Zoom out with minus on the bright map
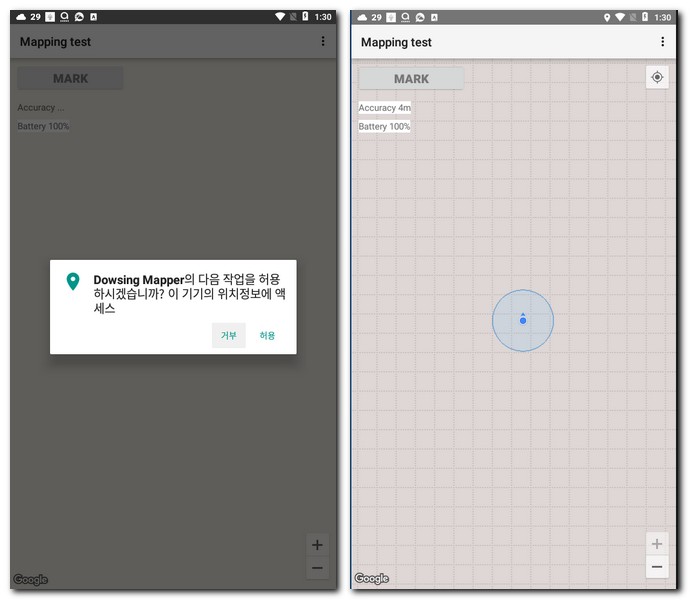This screenshot has height=600, width=690. 657,567
